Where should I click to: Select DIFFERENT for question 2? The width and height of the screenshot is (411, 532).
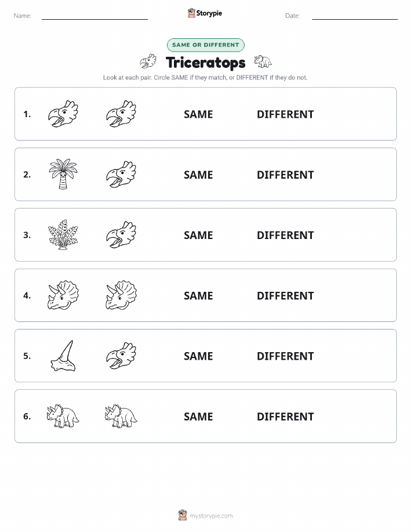[285, 175]
